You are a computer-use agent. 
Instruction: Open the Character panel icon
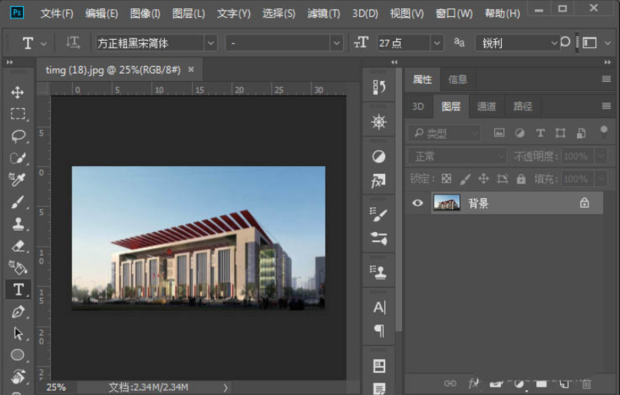379,307
